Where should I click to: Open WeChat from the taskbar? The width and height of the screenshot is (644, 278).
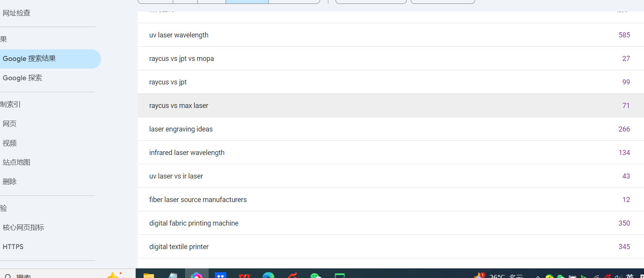pos(316,275)
